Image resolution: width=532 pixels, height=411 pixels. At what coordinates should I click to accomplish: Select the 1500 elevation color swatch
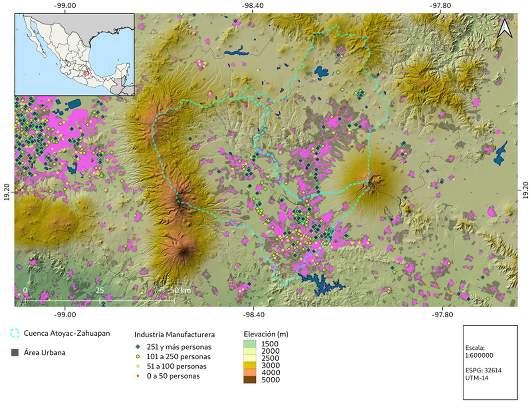250,344
